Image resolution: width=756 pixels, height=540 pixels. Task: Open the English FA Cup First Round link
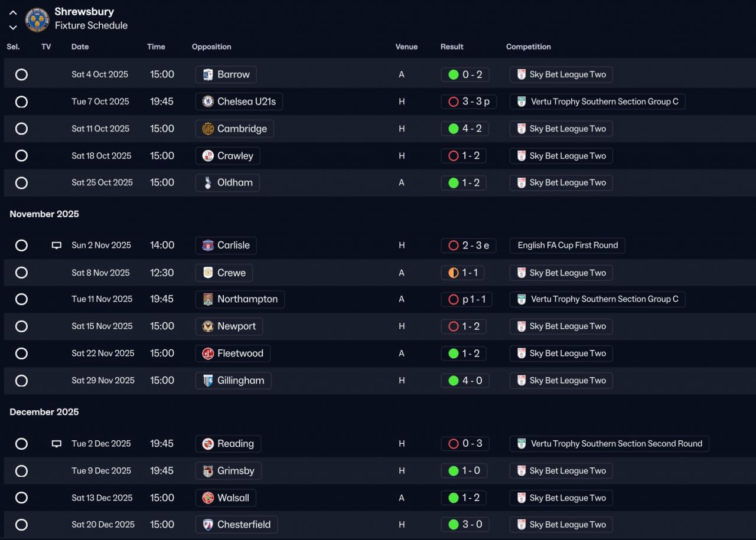coord(568,246)
